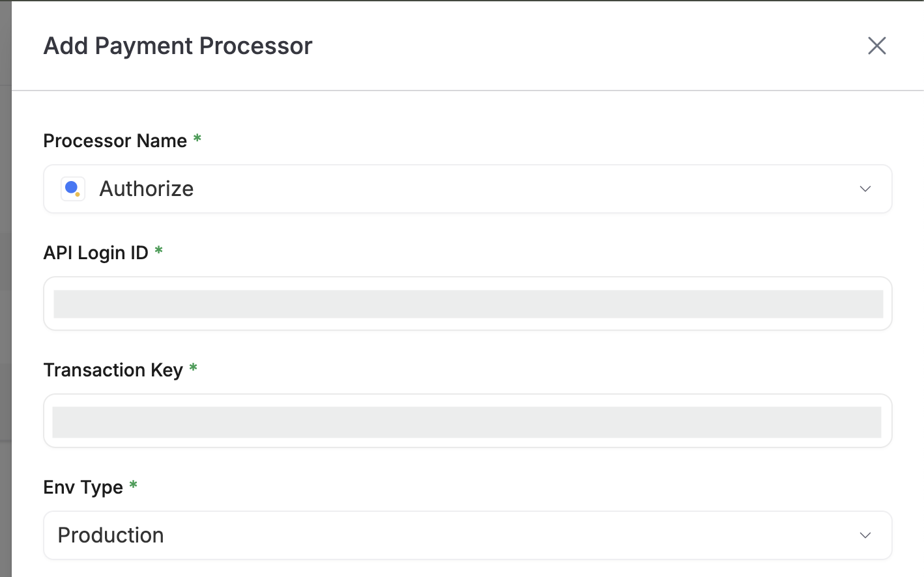Select the Production text in Env Type
This screenshot has height=577, width=924.
(111, 535)
